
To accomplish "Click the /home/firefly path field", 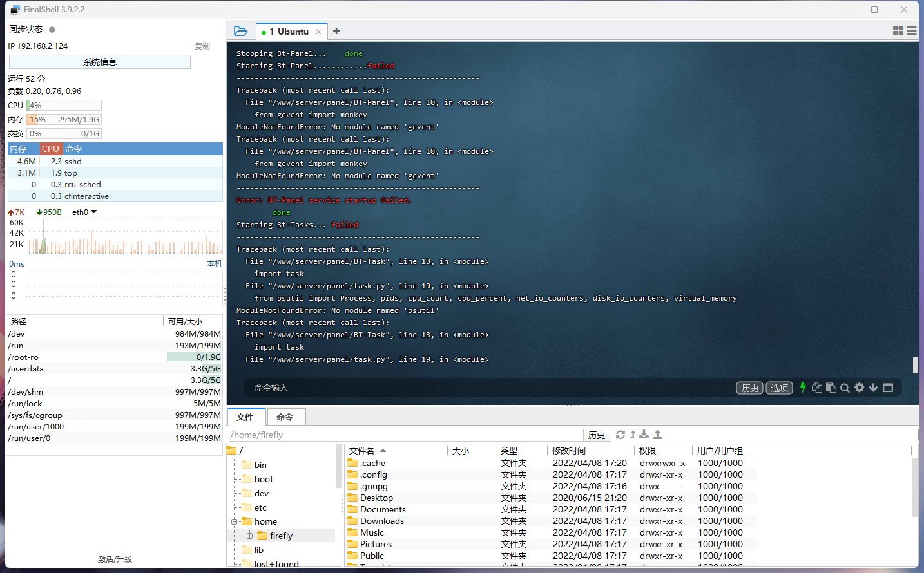I will point(405,435).
